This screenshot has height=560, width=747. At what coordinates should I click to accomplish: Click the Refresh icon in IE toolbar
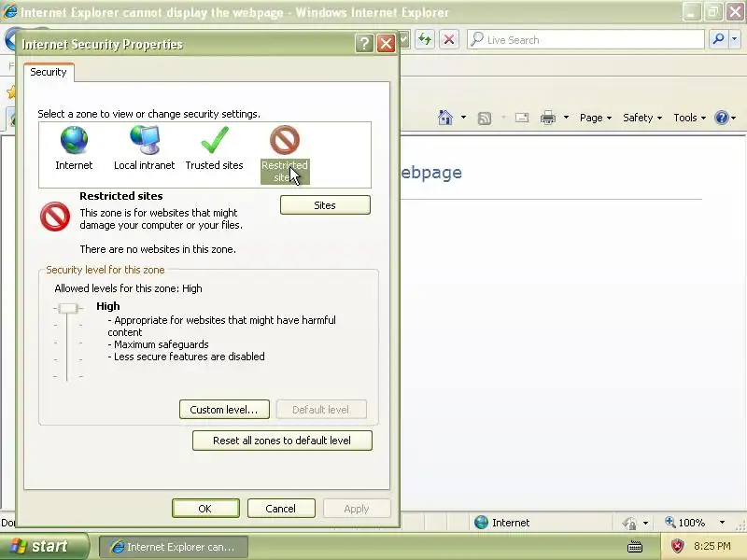click(x=425, y=39)
